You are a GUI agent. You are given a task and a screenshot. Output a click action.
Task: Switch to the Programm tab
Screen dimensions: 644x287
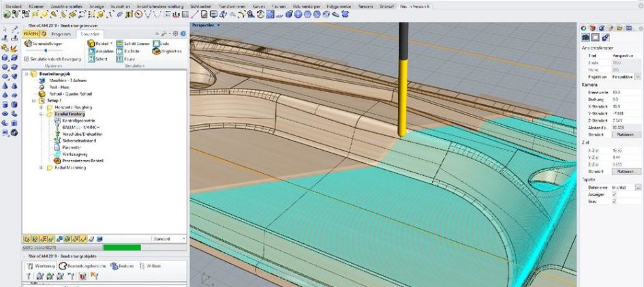coord(60,33)
